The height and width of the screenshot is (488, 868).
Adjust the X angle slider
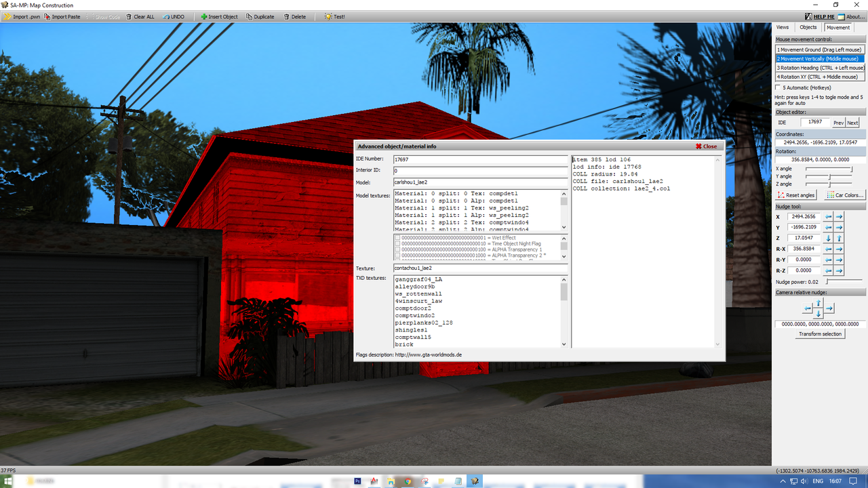point(829,169)
